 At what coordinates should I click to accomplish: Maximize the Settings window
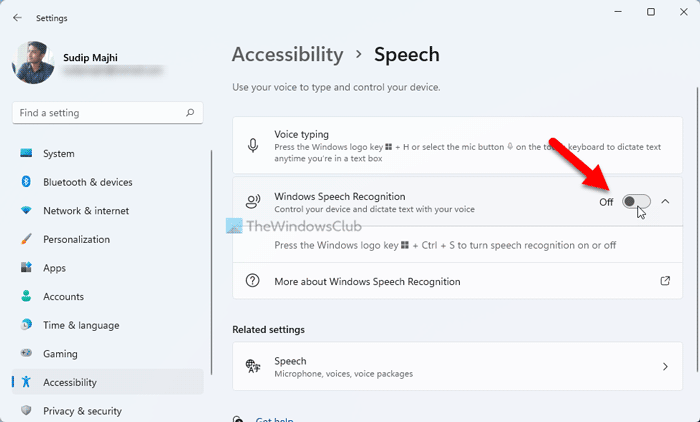click(x=651, y=12)
